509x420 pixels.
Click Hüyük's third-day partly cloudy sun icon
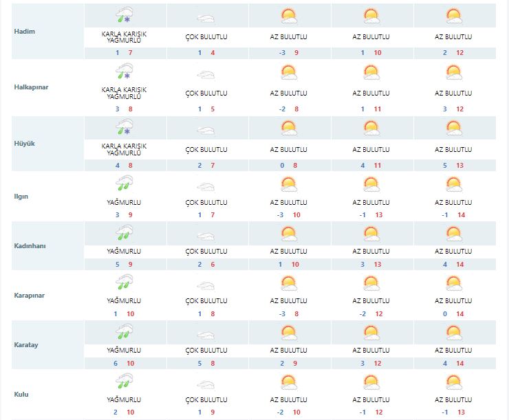289,128
